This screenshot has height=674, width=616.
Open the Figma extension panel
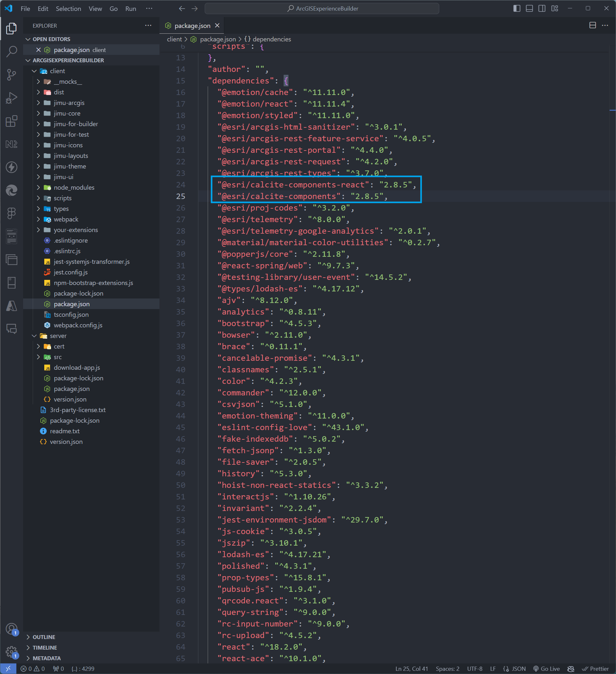tap(12, 213)
